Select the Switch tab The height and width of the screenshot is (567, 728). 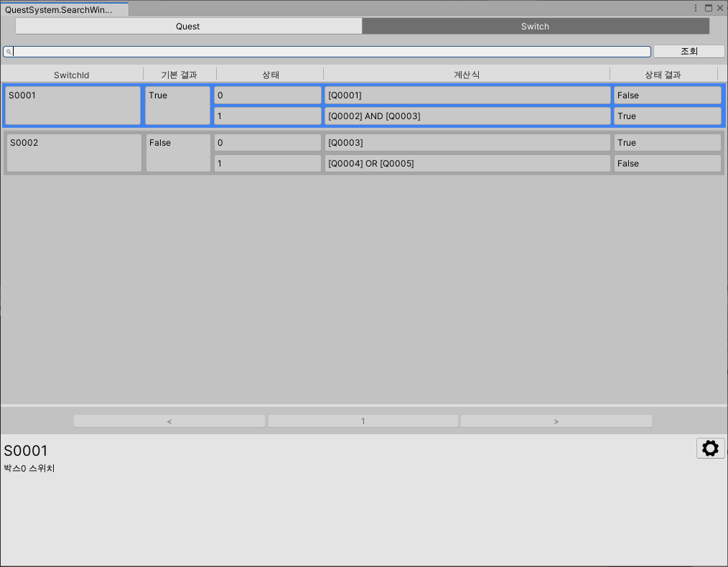tap(535, 27)
